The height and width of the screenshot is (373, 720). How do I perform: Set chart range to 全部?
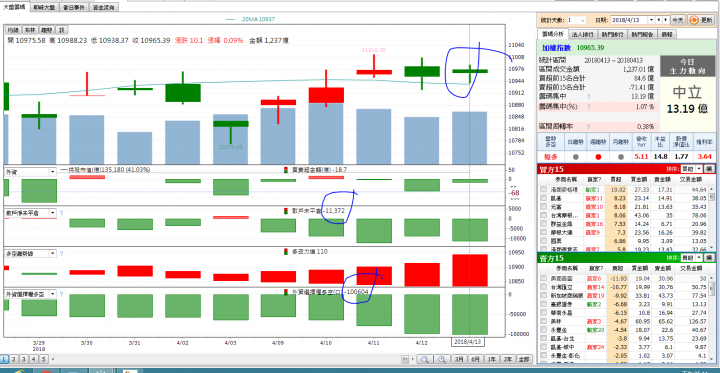click(x=524, y=359)
